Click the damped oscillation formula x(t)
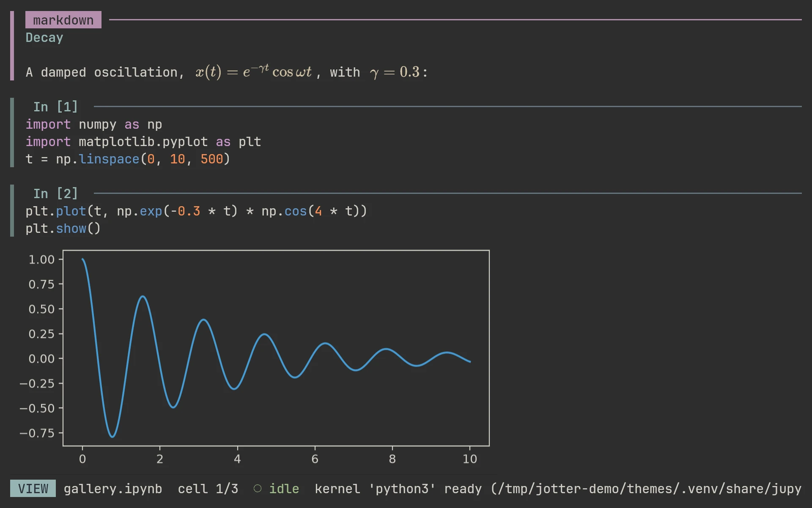The width and height of the screenshot is (812, 508). point(254,72)
